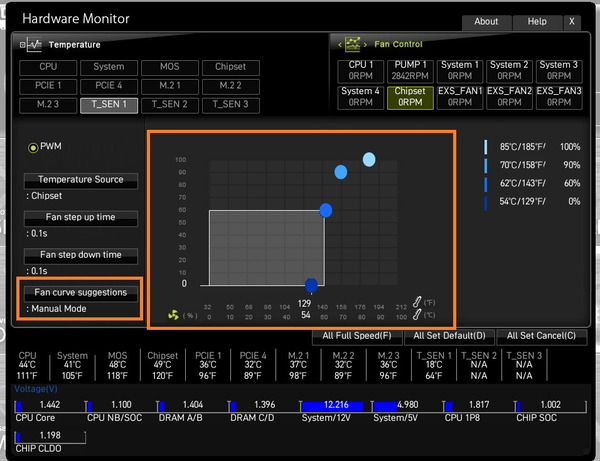Open Fan step down time setting
Viewport: 600px width, 461px height.
(x=81, y=255)
